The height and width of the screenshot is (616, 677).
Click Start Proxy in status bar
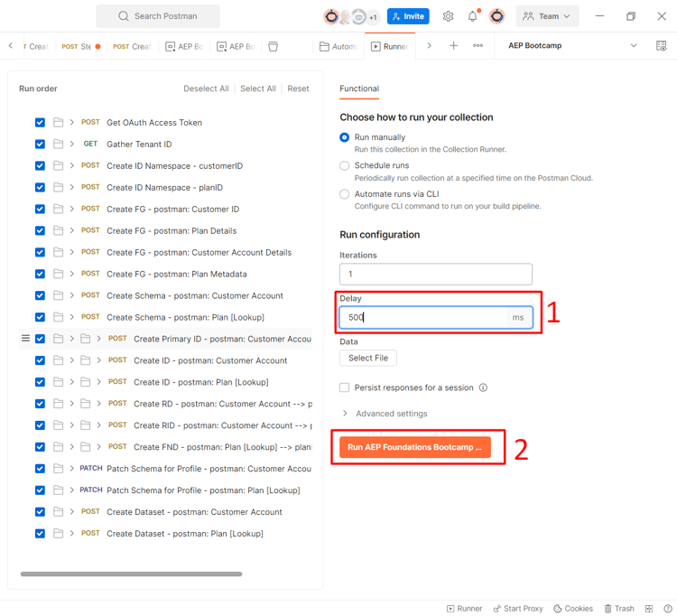click(x=518, y=608)
